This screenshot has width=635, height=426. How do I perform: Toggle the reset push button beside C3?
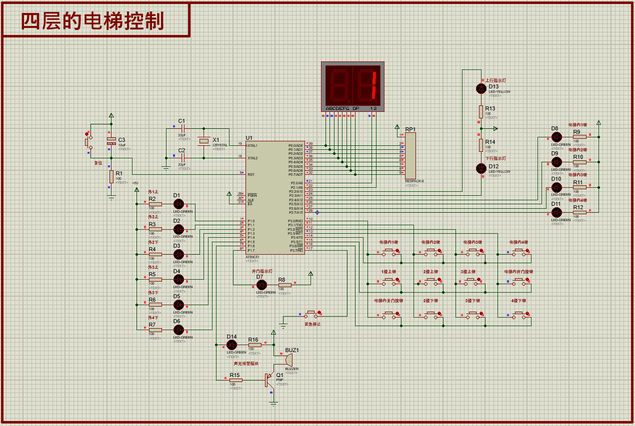point(88,143)
